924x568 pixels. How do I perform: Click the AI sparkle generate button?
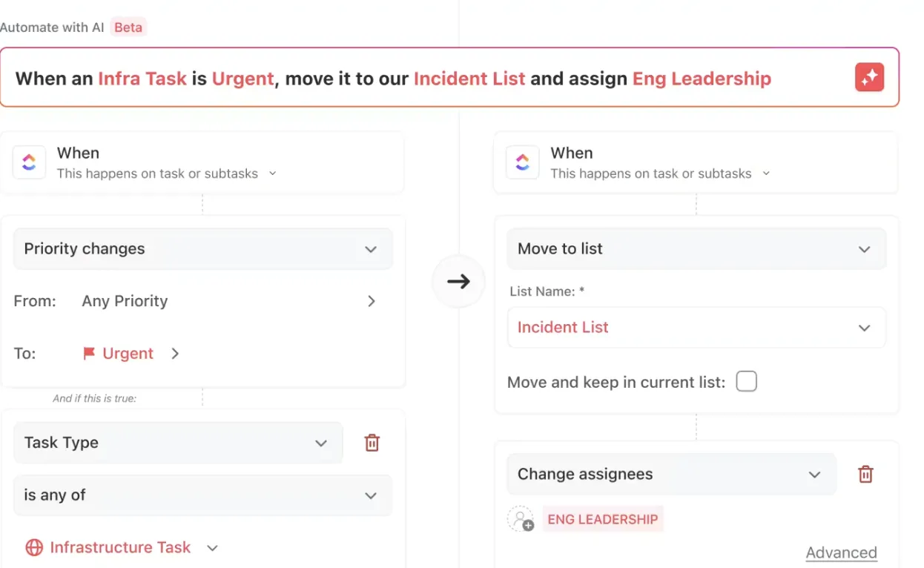coord(869,77)
